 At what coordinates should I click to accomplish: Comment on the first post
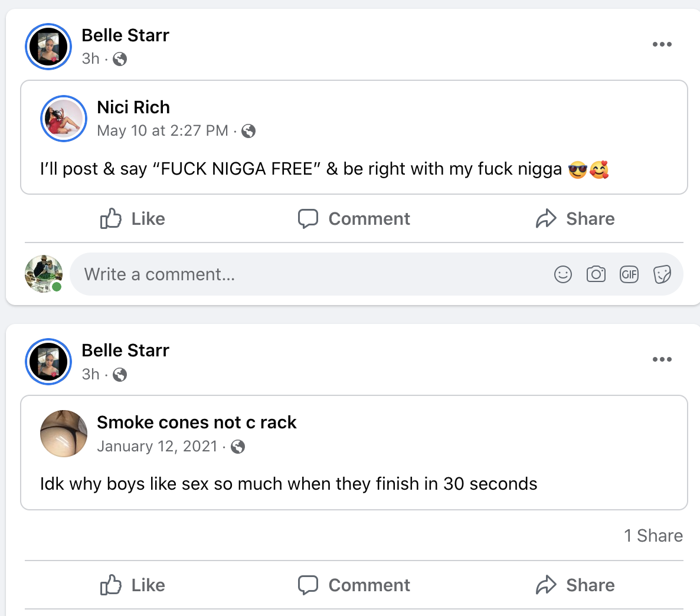[x=354, y=219]
